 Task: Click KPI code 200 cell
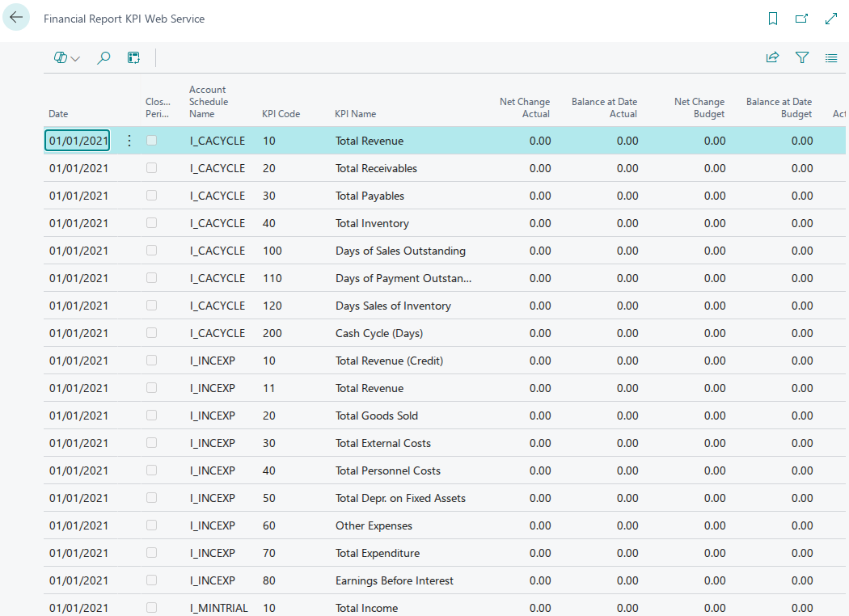click(272, 333)
